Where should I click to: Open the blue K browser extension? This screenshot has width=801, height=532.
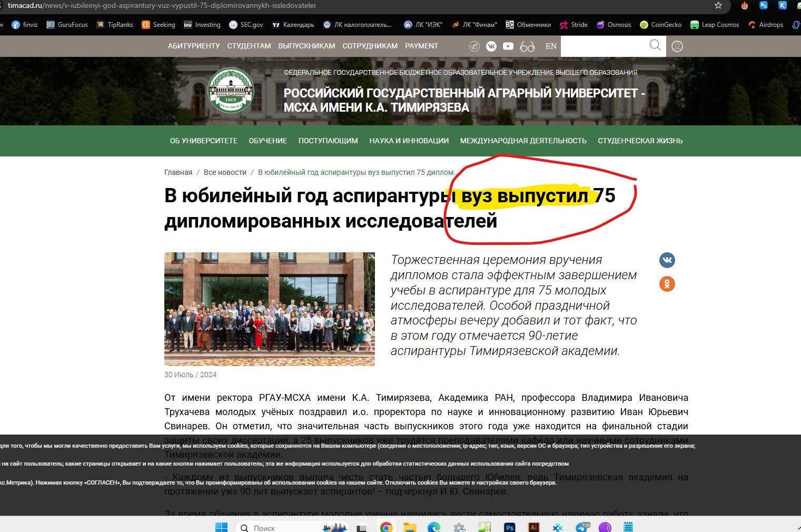783,5
